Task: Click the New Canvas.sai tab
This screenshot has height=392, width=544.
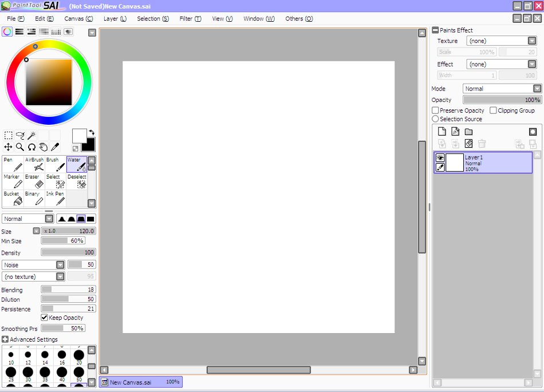Action: point(140,382)
